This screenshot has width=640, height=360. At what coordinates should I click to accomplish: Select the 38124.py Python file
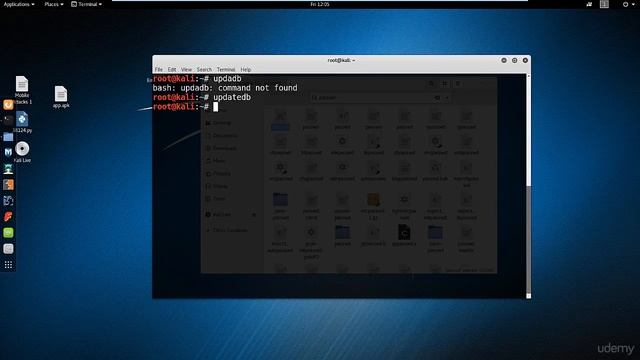click(x=22, y=122)
